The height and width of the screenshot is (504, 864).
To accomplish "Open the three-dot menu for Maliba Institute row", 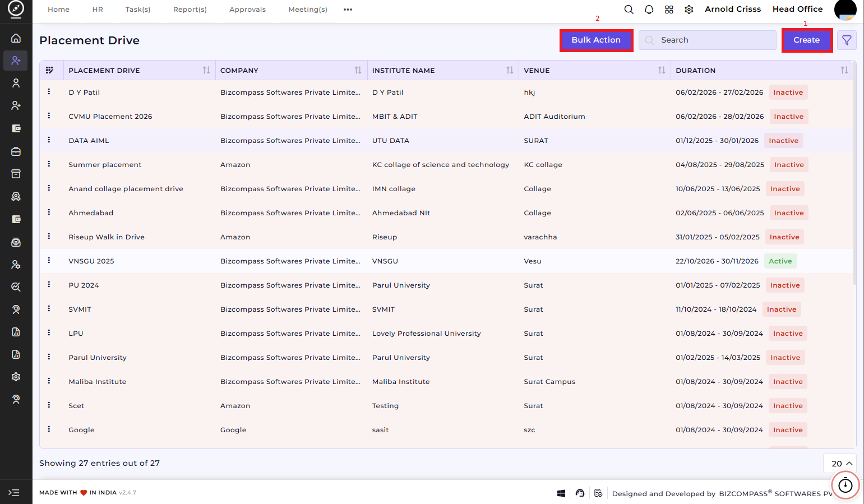I will point(49,381).
